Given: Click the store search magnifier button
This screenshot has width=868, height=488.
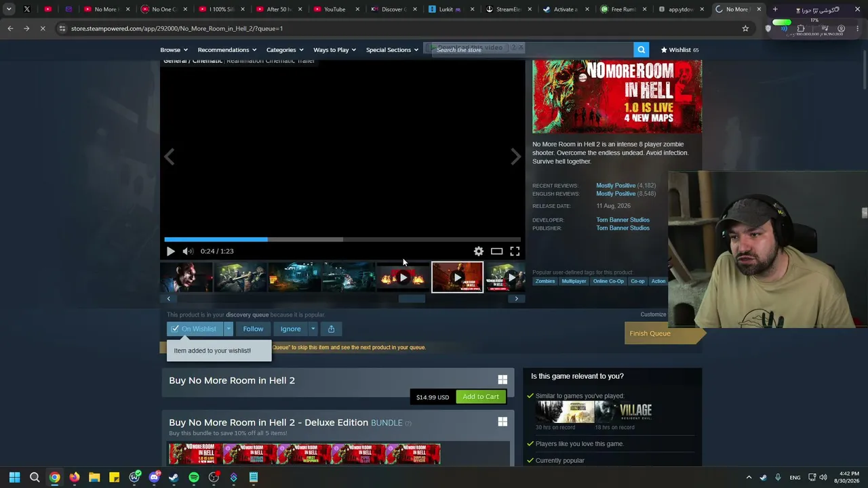Looking at the screenshot, I should tap(641, 49).
